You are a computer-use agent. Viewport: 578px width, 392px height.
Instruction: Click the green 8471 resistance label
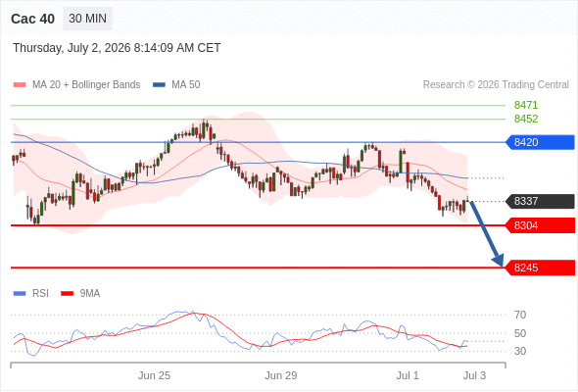[x=526, y=105]
